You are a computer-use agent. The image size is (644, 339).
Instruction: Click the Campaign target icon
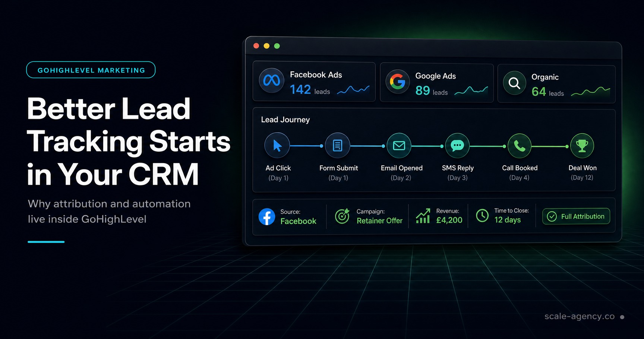tap(342, 216)
